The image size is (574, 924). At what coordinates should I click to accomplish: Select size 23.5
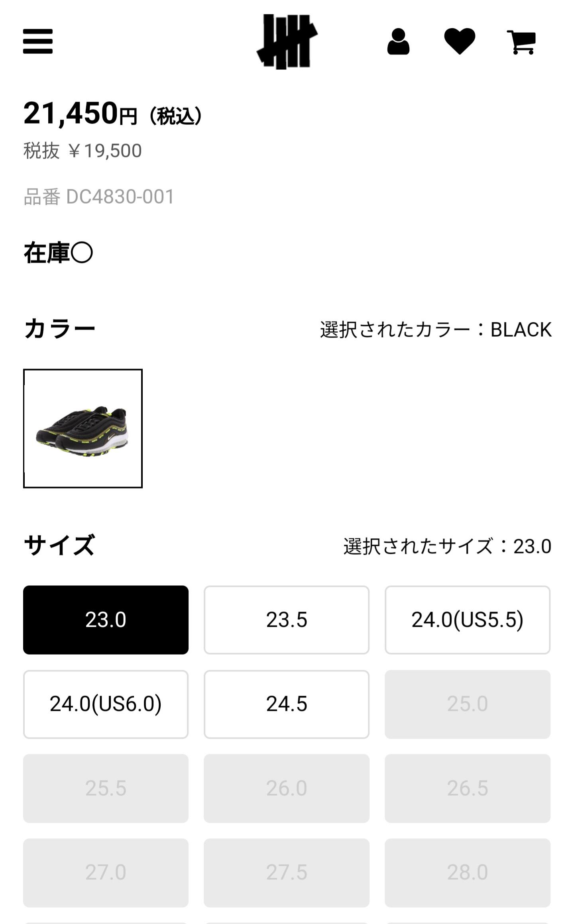pyautogui.click(x=287, y=620)
